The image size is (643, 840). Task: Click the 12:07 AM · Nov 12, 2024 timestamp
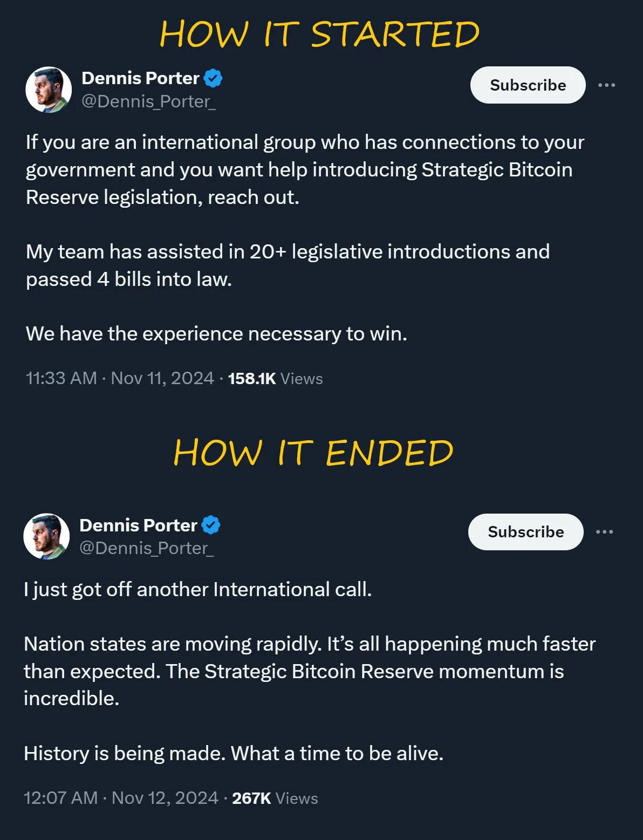click(x=121, y=798)
